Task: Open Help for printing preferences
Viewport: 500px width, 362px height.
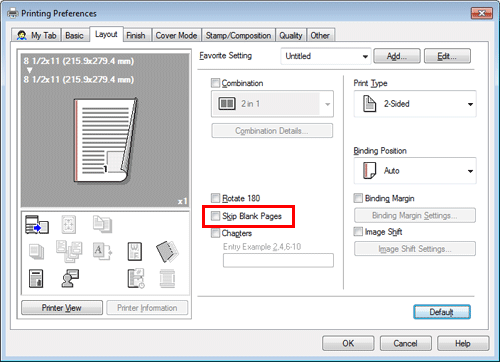Action: click(463, 343)
